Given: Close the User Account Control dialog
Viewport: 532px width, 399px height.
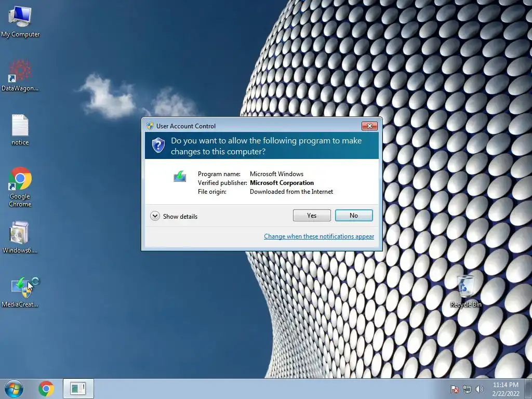Looking at the screenshot, I should coord(369,126).
